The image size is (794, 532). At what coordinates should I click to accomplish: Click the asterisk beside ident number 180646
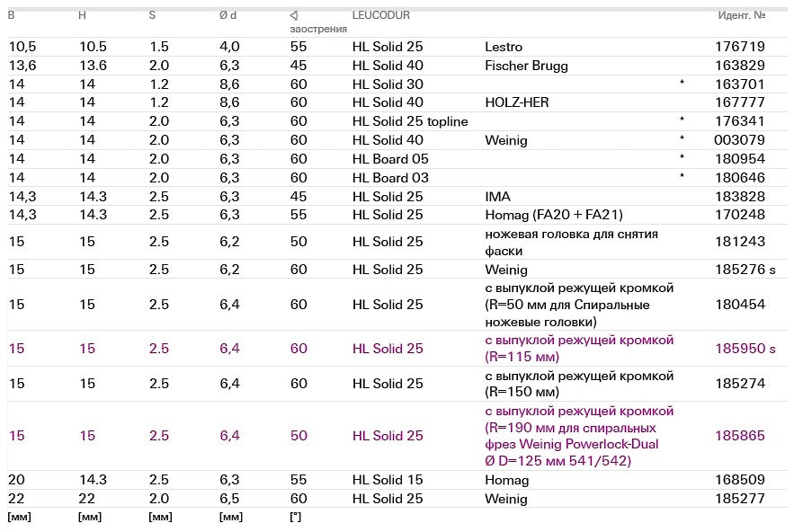click(682, 177)
